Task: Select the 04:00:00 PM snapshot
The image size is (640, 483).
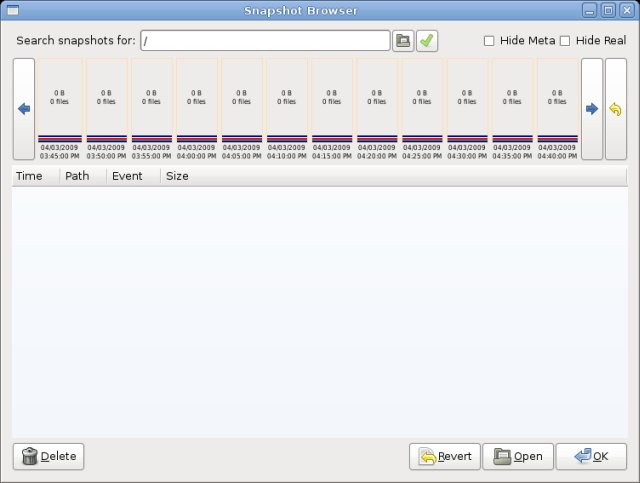Action: (197, 109)
